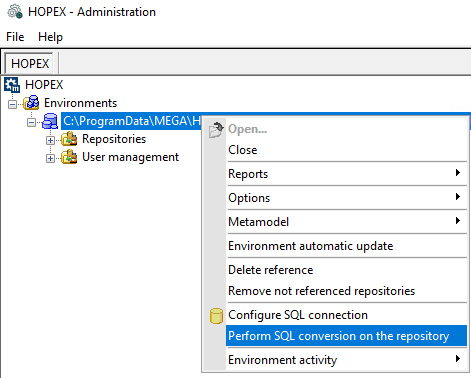Open the Metamodel submenu arrow
This screenshot has width=471, height=378.
point(458,221)
